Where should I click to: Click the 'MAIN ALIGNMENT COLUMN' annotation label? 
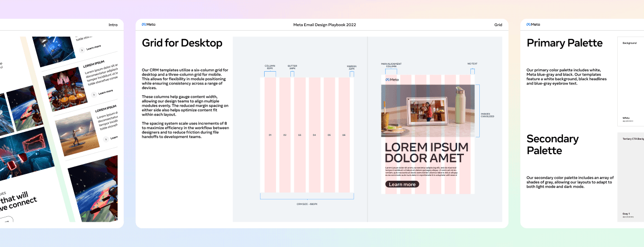click(391, 65)
